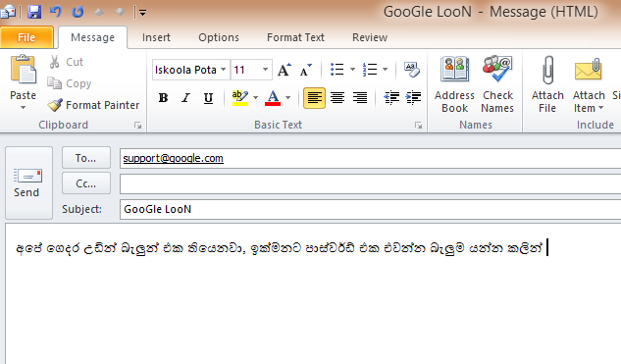Expand the bullet styles arrow

pyautogui.click(x=352, y=70)
